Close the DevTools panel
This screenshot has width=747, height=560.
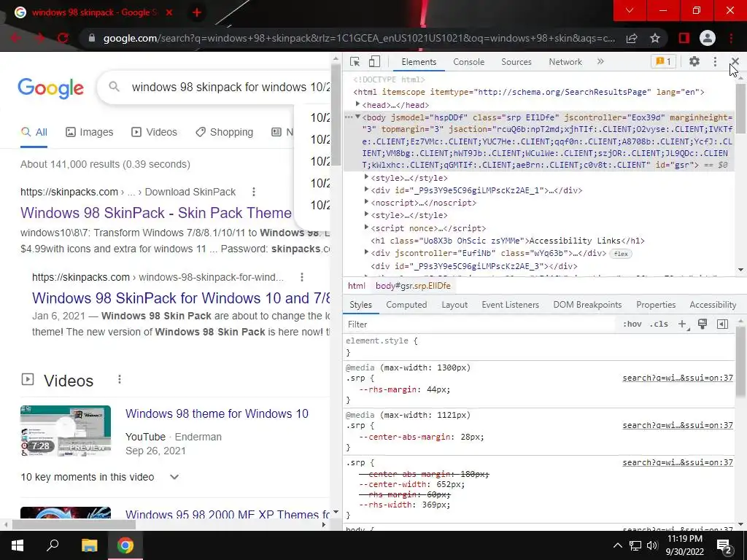pyautogui.click(x=735, y=61)
